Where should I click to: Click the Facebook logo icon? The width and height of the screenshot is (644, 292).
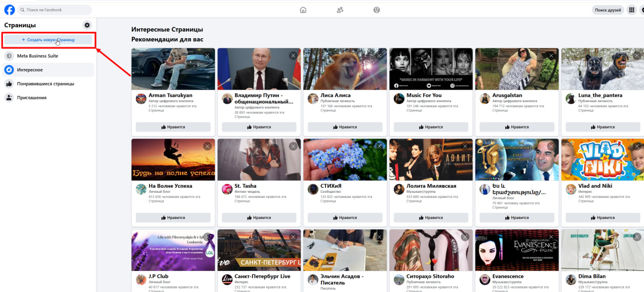point(10,10)
